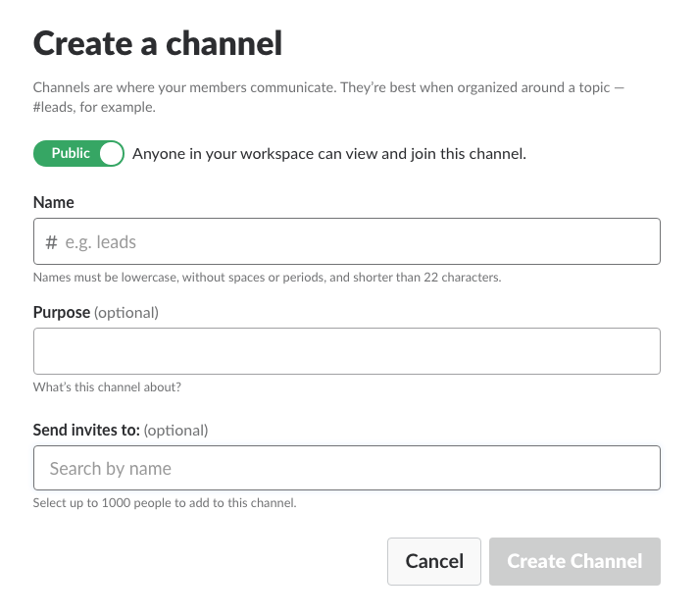Click the 'Select up to 1000 people' hint
Viewport: 697px width, 616px height.
tap(165, 503)
